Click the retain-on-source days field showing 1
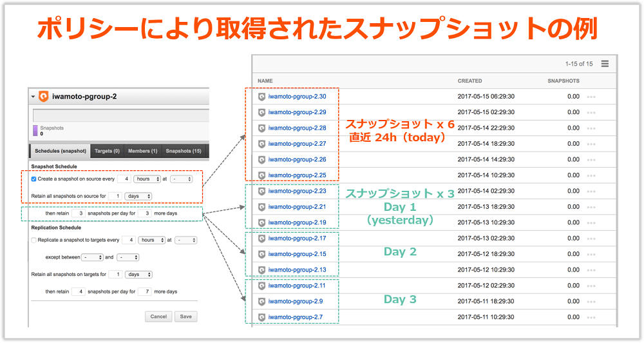 click(115, 196)
